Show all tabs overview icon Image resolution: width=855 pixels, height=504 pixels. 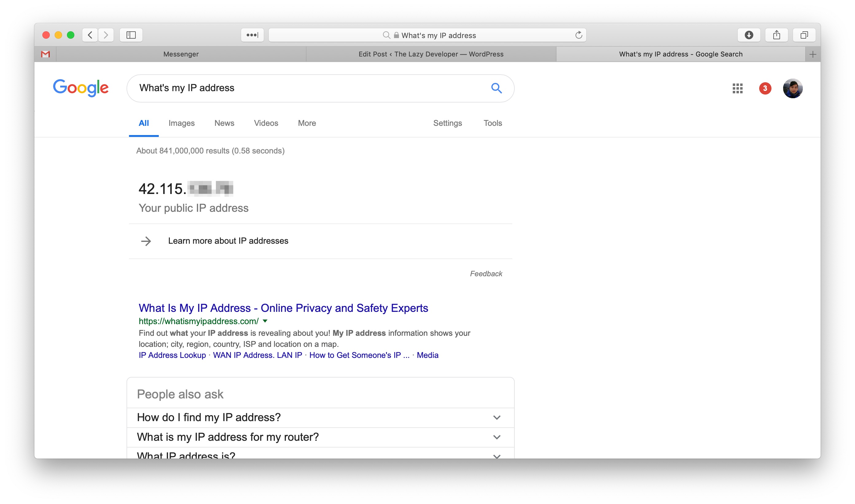click(x=804, y=35)
